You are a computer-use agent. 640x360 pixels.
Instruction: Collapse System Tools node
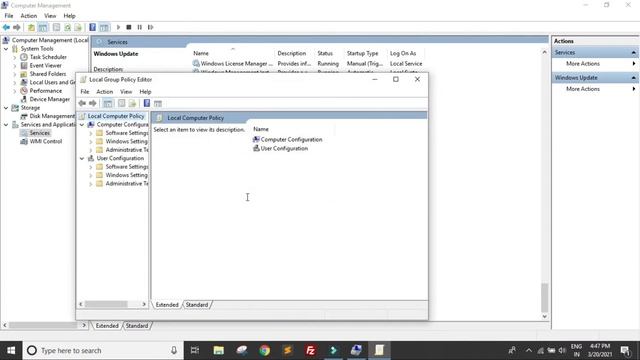pos(6,49)
